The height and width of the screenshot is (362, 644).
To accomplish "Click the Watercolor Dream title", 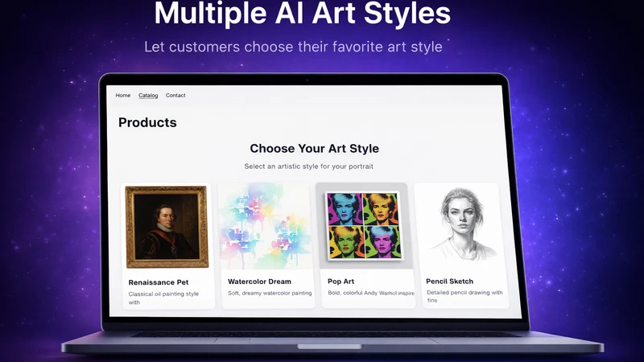I will [x=259, y=282].
